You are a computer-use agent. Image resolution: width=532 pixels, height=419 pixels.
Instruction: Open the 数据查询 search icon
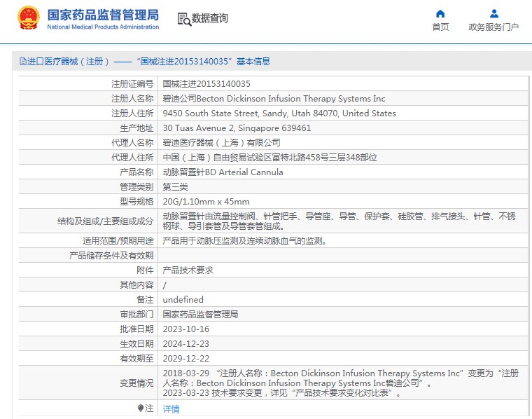click(x=184, y=20)
